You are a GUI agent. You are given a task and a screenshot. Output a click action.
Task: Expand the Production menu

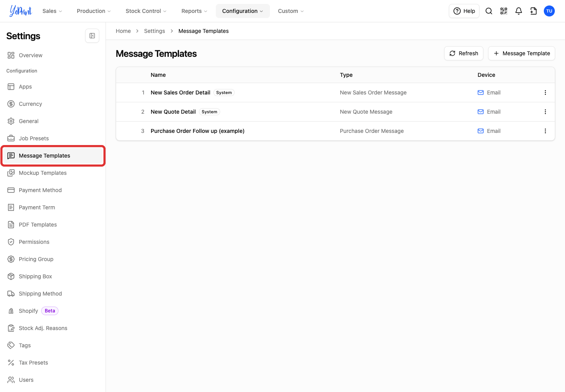(94, 11)
